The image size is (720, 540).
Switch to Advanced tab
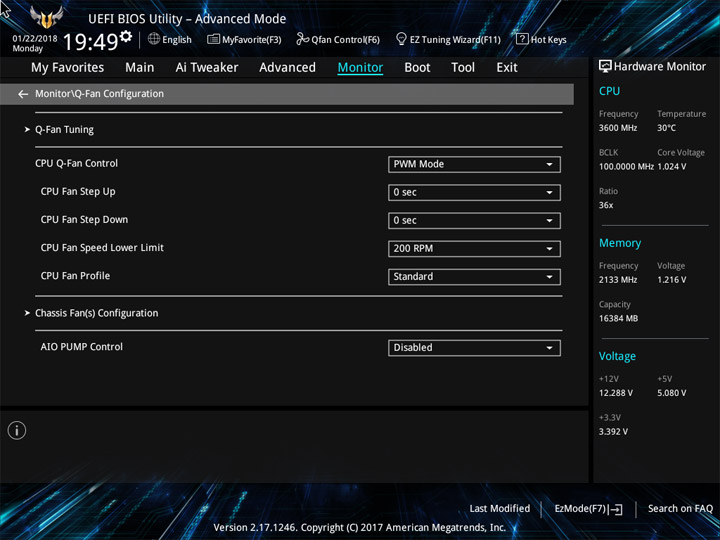287,68
